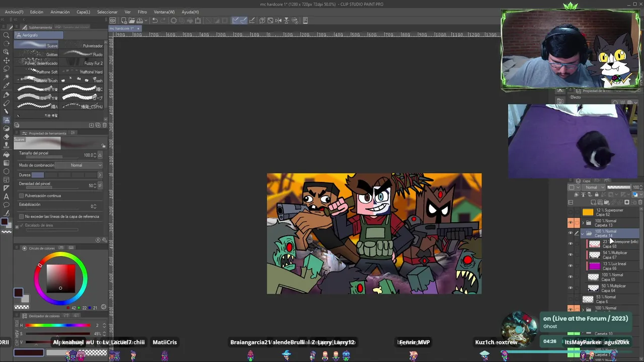
Task: Click the New document icon in the command bar
Action: [x=124, y=21]
